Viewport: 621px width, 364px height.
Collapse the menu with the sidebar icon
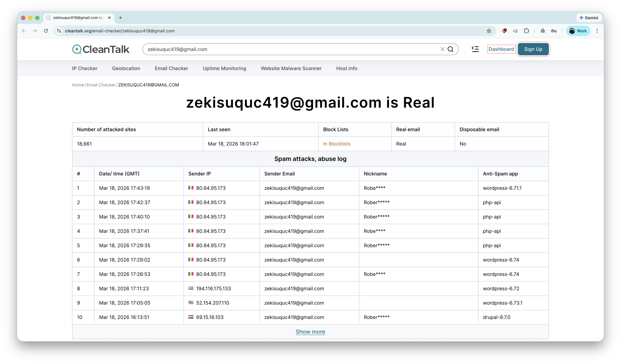[475, 49]
